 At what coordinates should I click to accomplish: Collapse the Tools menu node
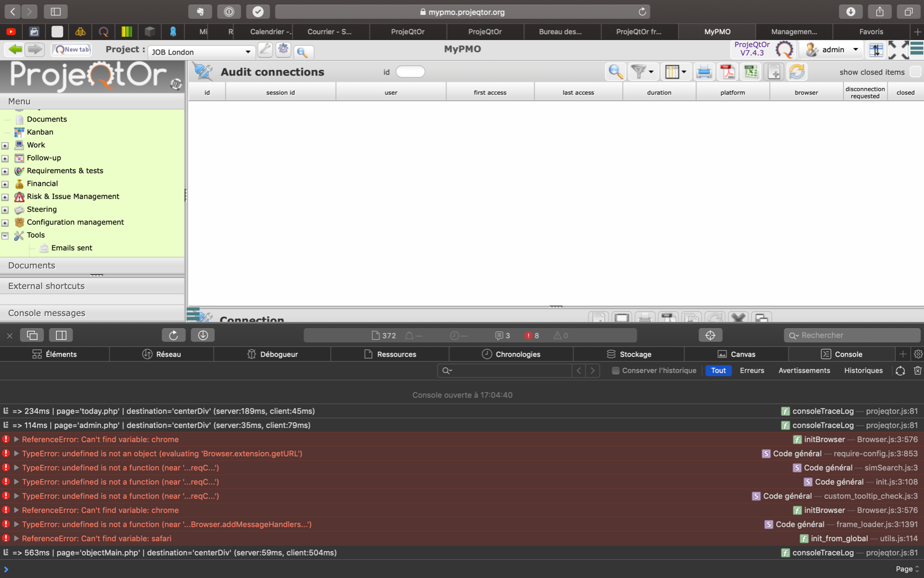[x=5, y=235]
